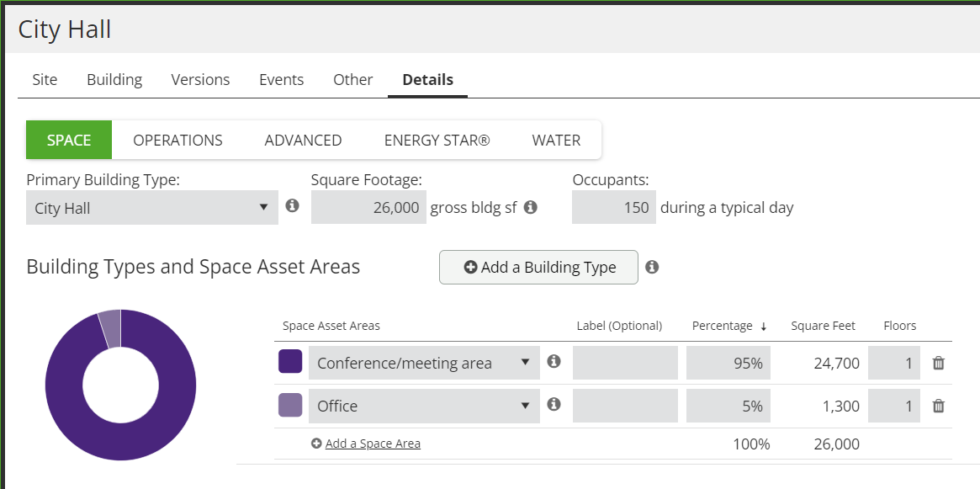
Task: Delete the Conference/meeting area row
Action: 939,363
